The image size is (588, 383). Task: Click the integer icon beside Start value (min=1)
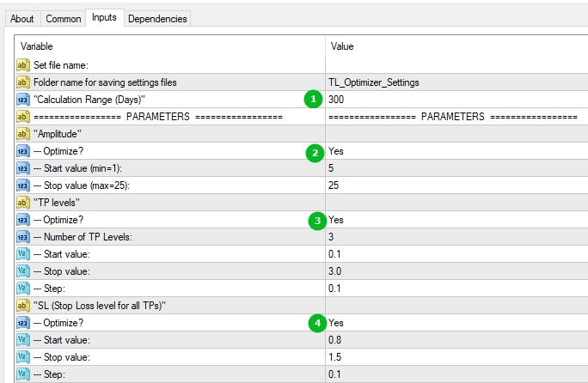[23, 168]
